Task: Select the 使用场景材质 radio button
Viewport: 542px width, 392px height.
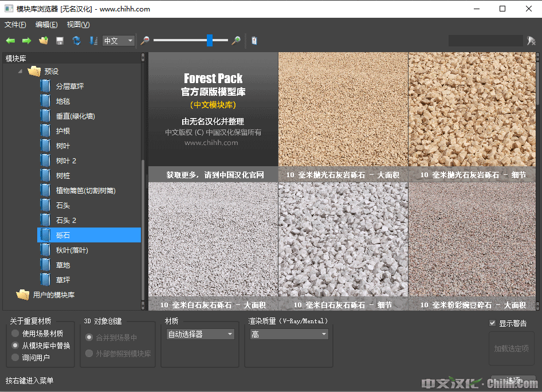Action: coord(15,334)
